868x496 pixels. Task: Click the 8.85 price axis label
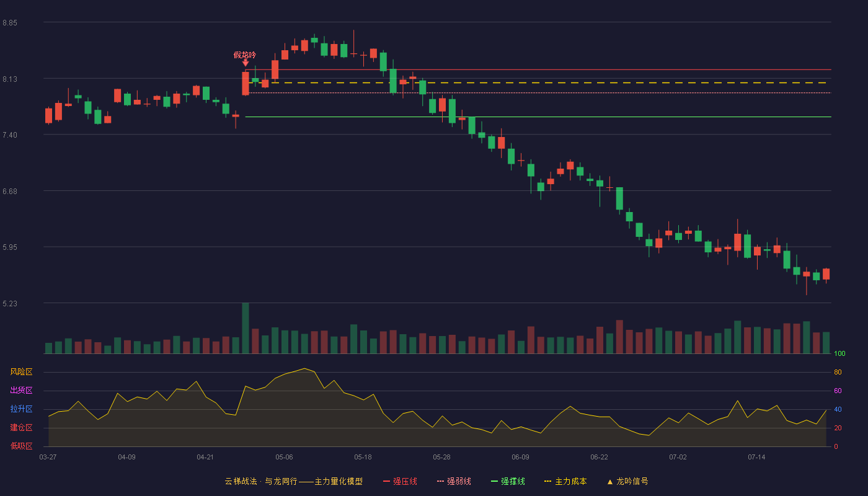point(10,23)
